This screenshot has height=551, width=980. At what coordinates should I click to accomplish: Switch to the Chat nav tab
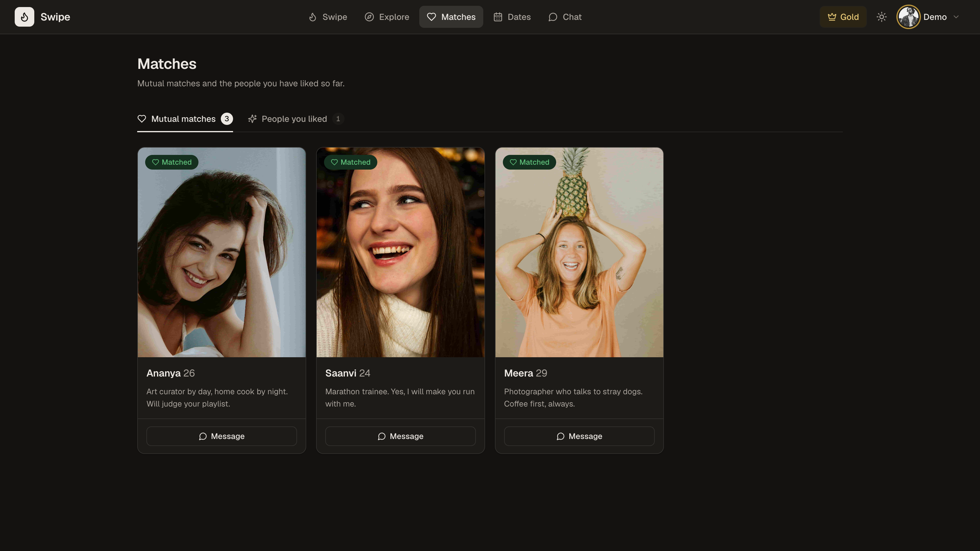565,17
